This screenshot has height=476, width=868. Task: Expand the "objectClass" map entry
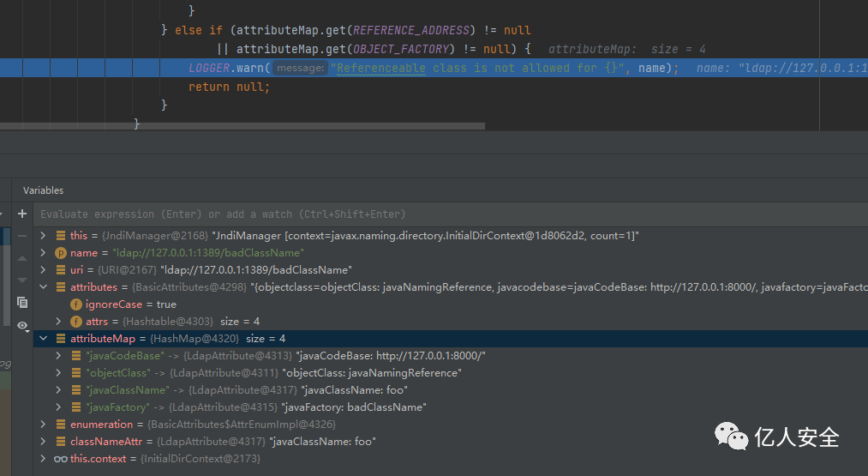(x=58, y=373)
